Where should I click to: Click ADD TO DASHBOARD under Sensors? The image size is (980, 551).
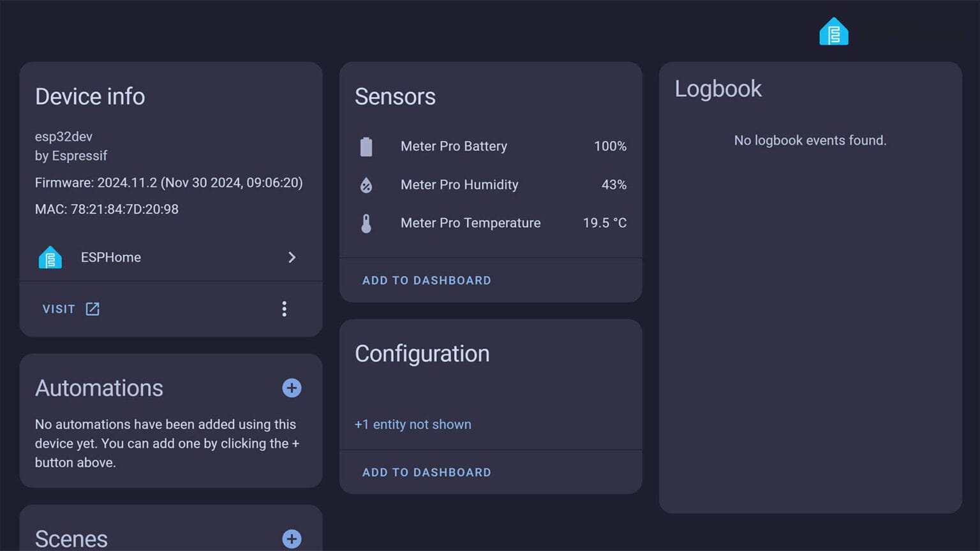(426, 281)
